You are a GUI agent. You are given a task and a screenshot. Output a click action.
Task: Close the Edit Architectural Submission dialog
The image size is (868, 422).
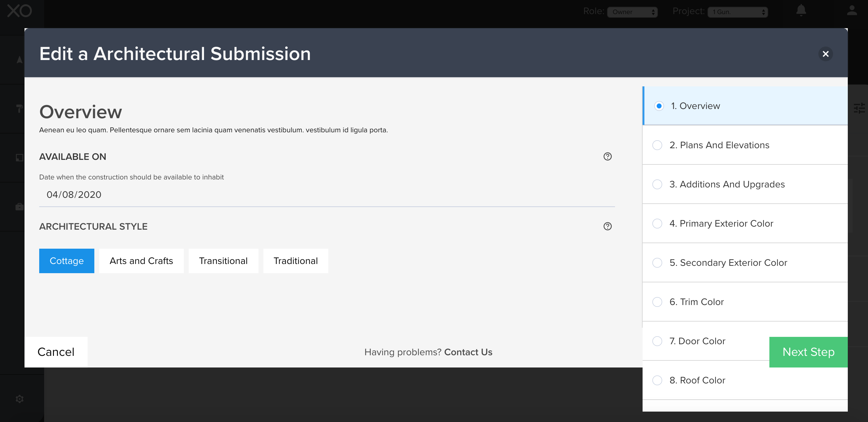(x=825, y=54)
